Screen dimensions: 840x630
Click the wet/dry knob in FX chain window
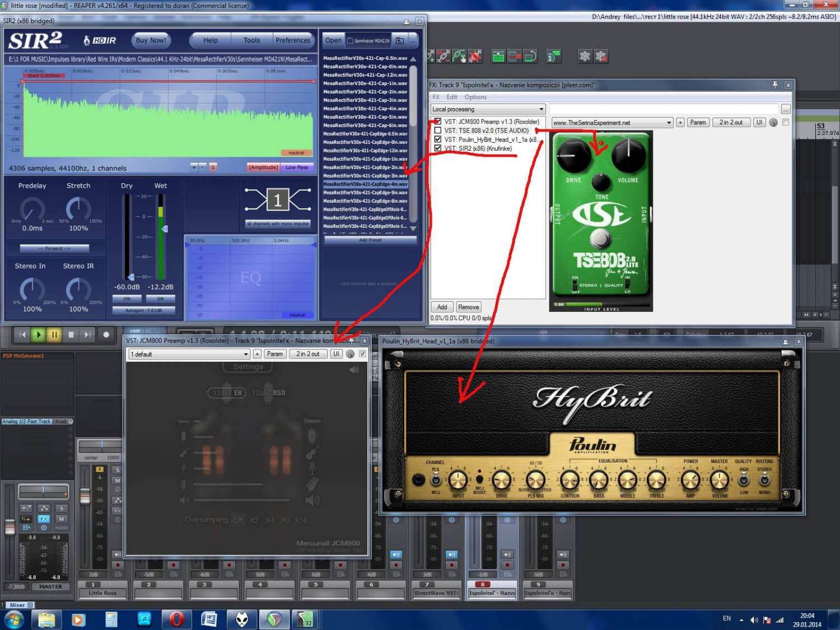click(x=773, y=123)
